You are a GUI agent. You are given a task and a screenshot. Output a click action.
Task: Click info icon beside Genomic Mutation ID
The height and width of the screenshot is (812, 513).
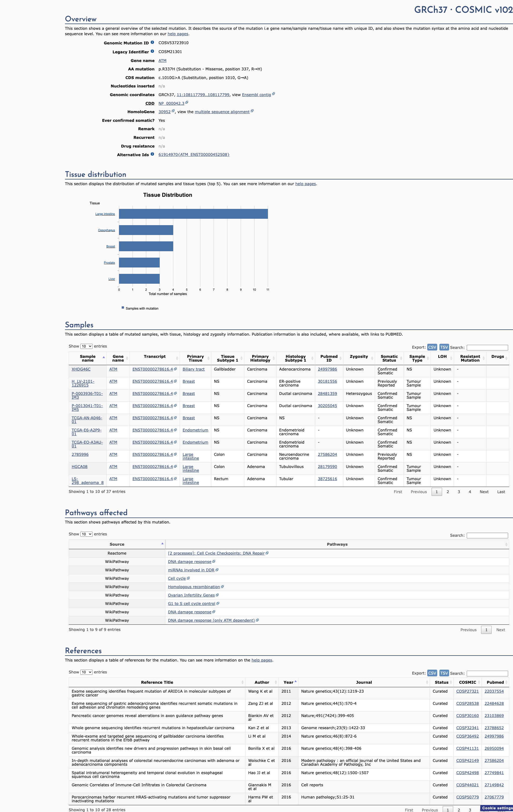click(x=152, y=42)
